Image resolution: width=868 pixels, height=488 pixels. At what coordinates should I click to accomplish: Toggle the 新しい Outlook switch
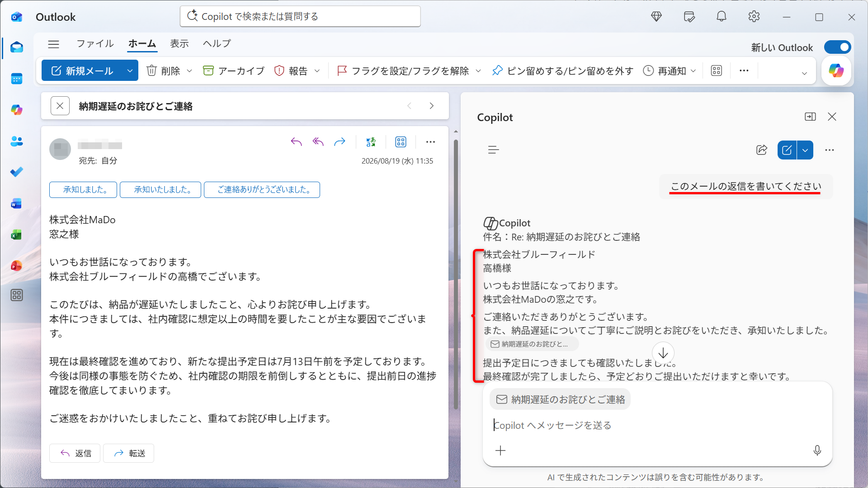pos(837,47)
